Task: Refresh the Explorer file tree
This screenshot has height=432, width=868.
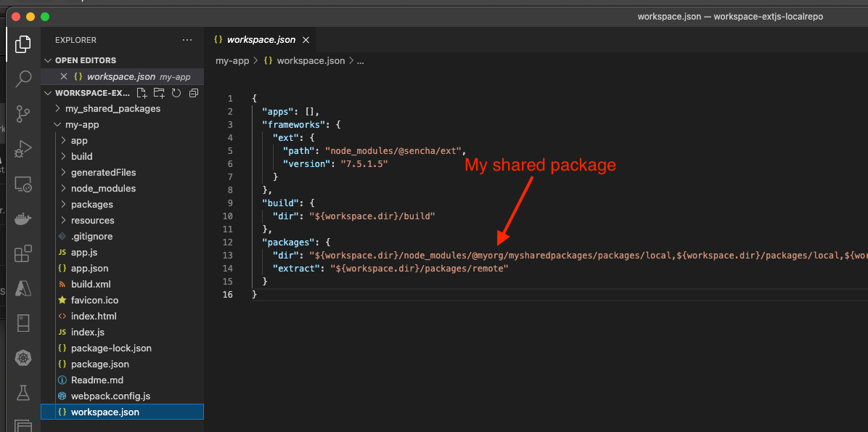Action: pyautogui.click(x=176, y=93)
